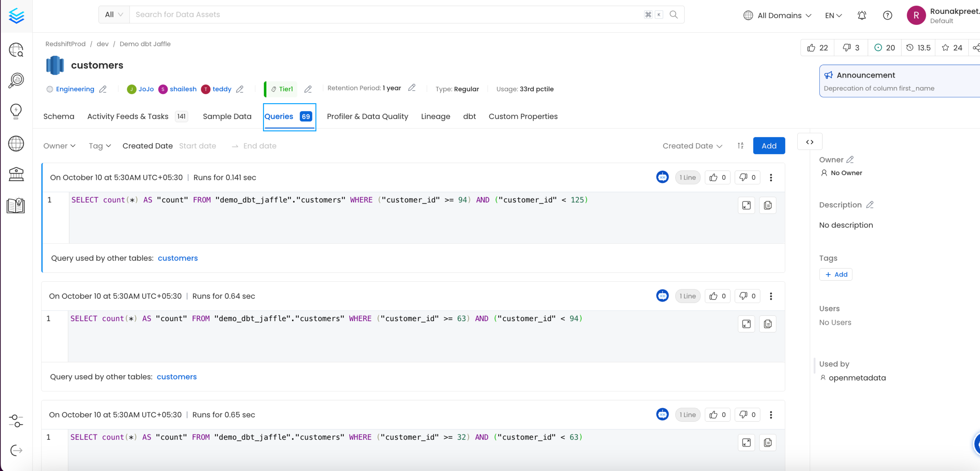980x471 pixels.
Task: Click the Add query button
Action: point(769,145)
